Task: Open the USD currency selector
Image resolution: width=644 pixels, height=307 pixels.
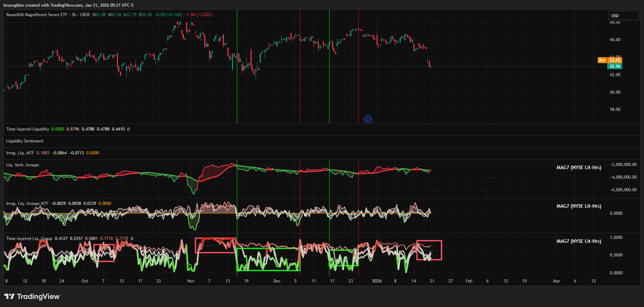Action: click(623, 15)
